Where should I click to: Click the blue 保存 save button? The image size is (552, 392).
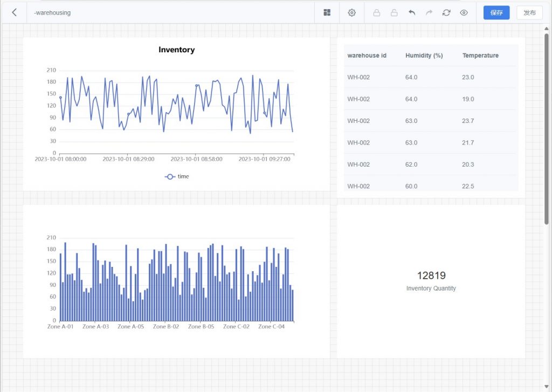coord(496,12)
